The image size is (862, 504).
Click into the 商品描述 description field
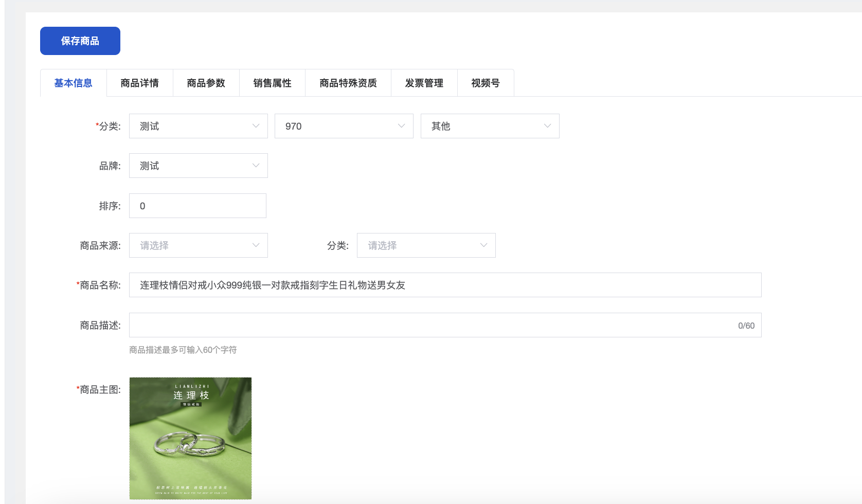pyautogui.click(x=432, y=325)
